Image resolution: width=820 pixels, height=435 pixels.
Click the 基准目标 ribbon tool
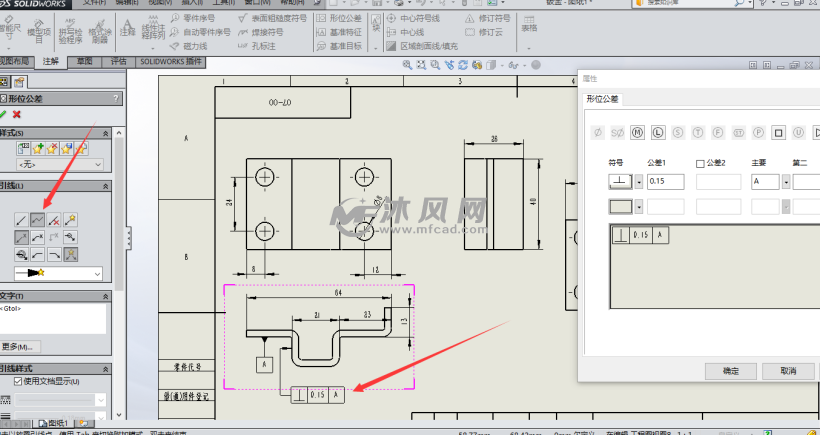pos(339,46)
